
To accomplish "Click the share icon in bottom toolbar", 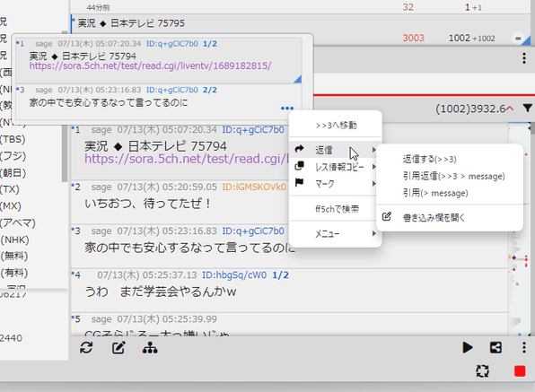I will click(x=496, y=348).
